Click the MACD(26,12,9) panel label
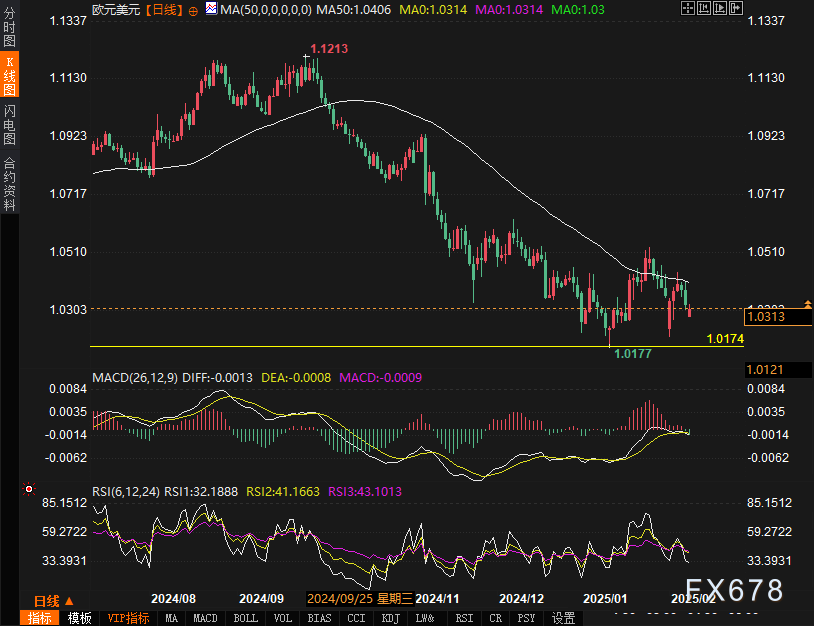This screenshot has height=626, width=814. [x=135, y=377]
